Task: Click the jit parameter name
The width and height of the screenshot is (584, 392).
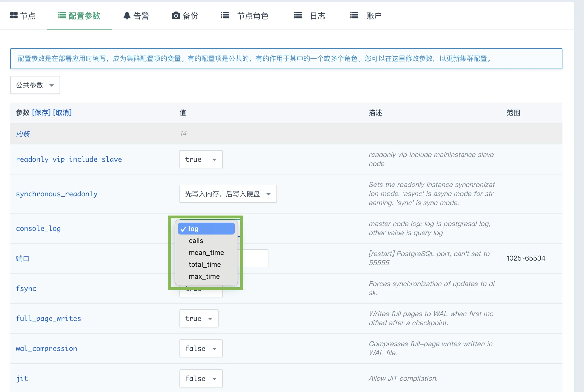Action: (x=22, y=379)
